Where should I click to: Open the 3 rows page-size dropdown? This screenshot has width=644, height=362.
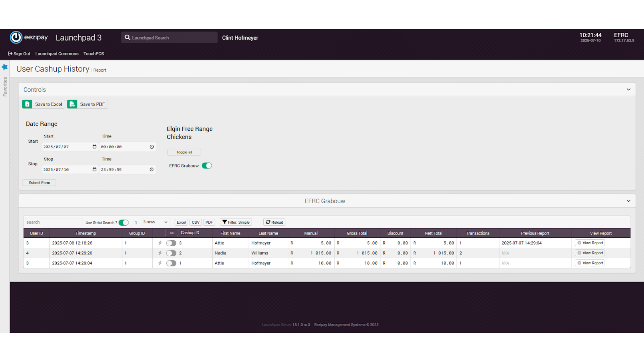[x=156, y=222]
